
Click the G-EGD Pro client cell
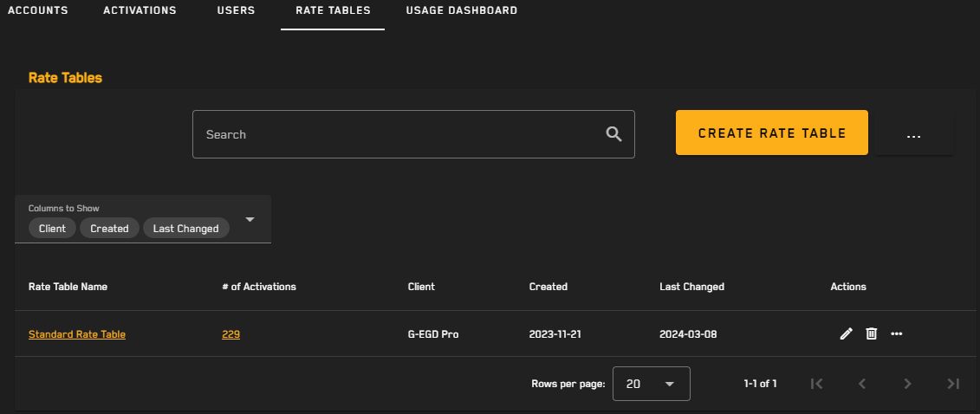(433, 334)
